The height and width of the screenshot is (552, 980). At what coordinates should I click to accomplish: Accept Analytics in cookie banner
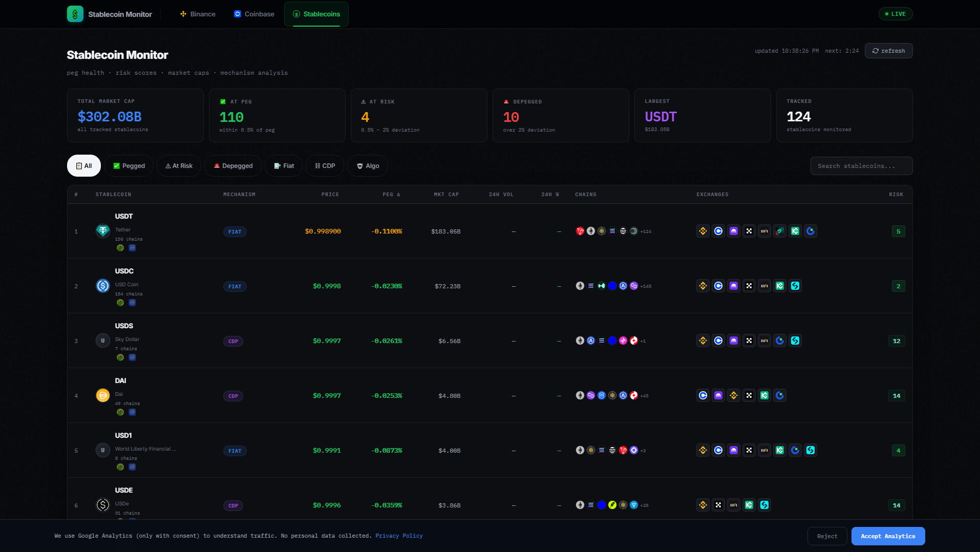[x=888, y=536]
